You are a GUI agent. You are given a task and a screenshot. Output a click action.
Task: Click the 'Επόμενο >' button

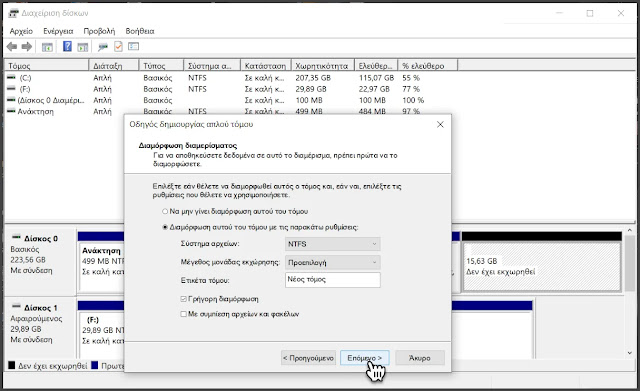[x=364, y=358]
